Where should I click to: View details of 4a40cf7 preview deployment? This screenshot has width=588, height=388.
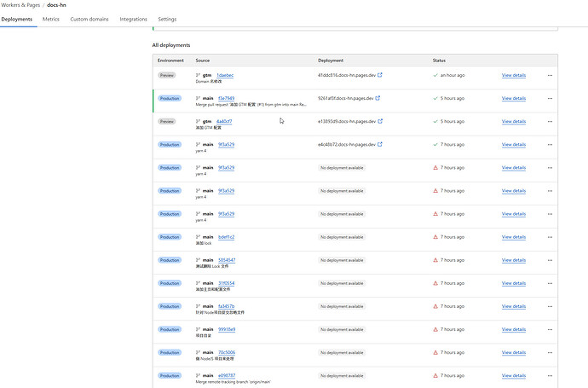(514, 122)
